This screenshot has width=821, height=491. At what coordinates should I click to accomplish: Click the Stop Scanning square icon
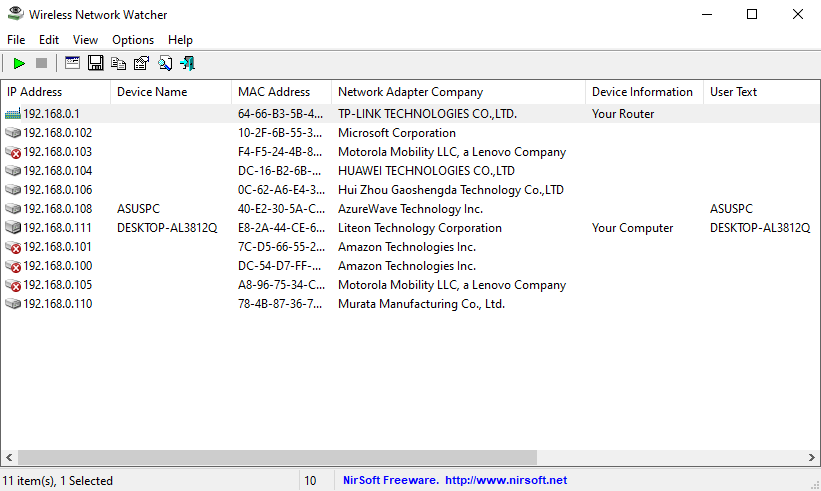click(x=41, y=63)
